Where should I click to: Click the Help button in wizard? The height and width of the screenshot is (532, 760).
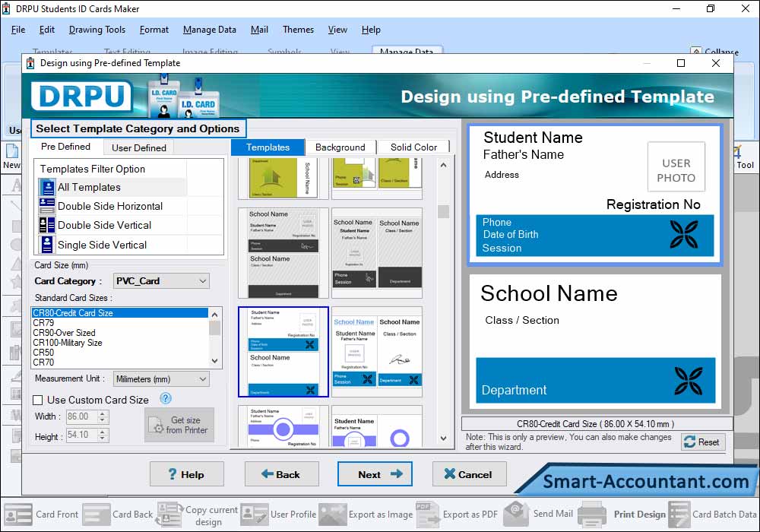tap(187, 474)
